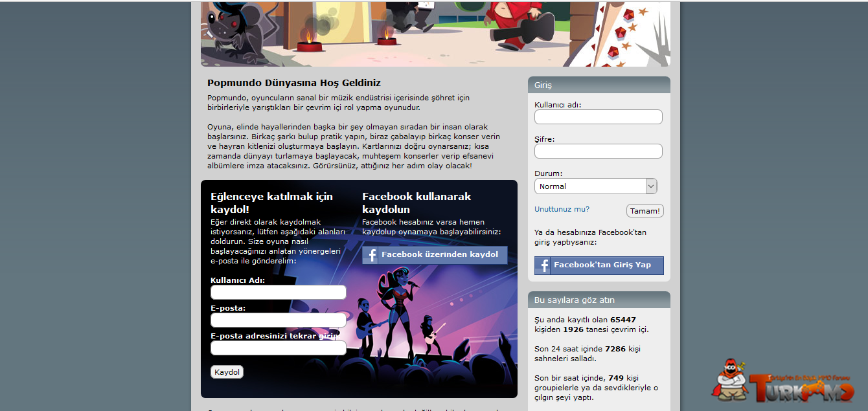Open the Durum status dropdown

tap(596, 186)
